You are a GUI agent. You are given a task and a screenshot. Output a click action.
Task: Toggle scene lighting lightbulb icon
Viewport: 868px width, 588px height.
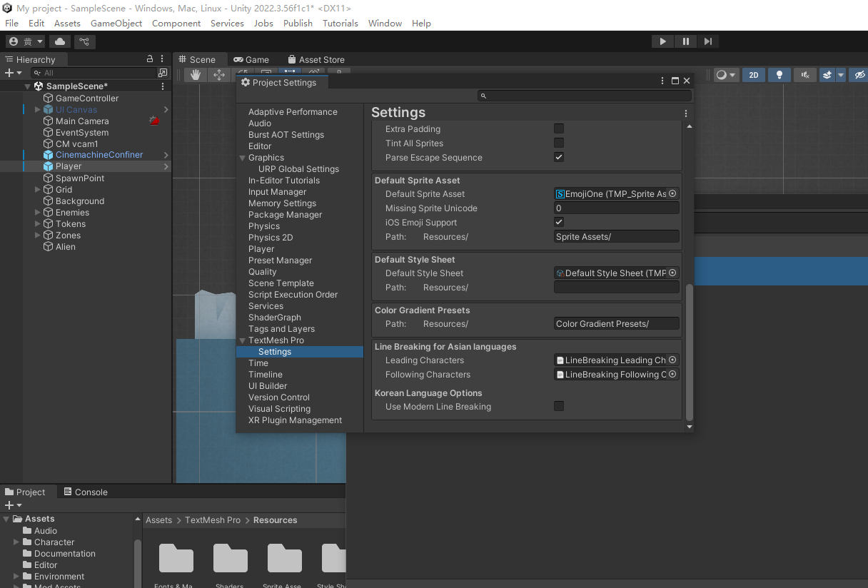[779, 75]
